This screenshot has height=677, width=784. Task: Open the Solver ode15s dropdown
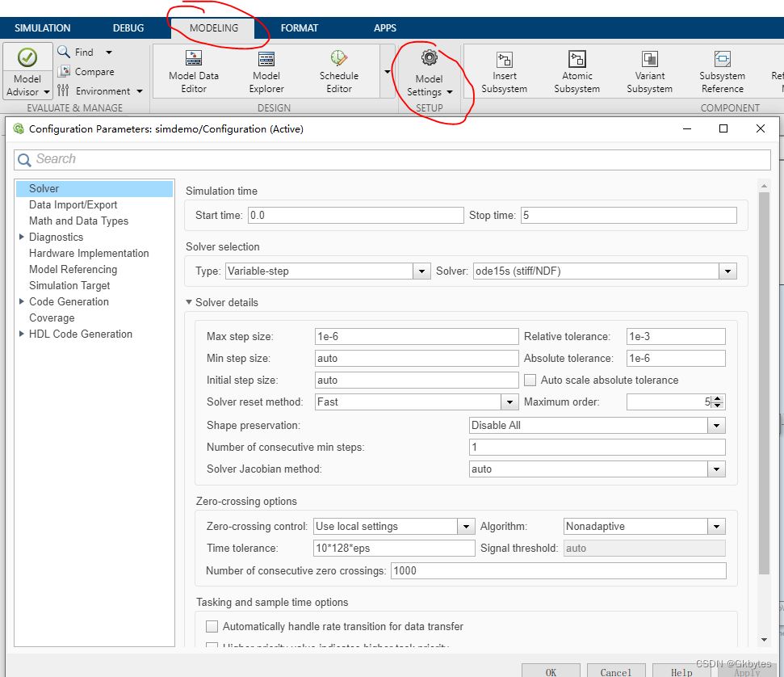[x=727, y=271]
